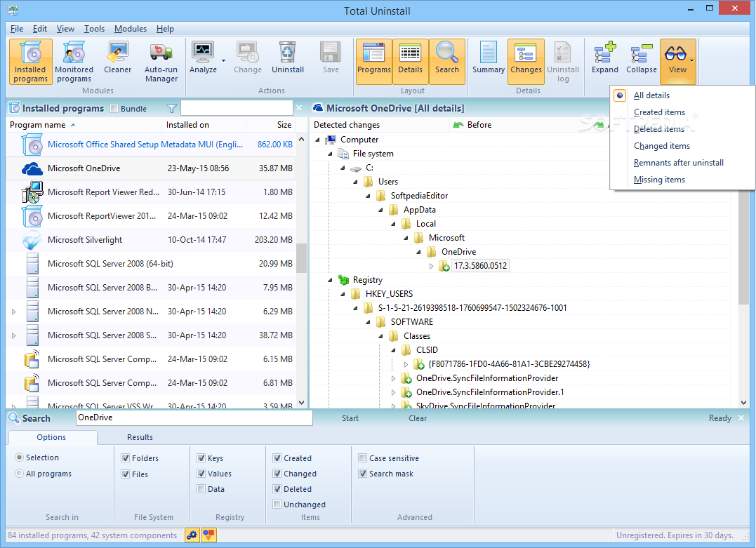Click the gears icon in status bar

(192, 535)
